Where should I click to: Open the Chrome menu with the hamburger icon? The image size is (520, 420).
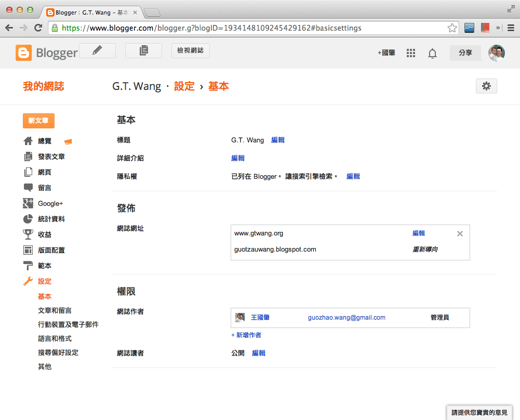coord(511,28)
